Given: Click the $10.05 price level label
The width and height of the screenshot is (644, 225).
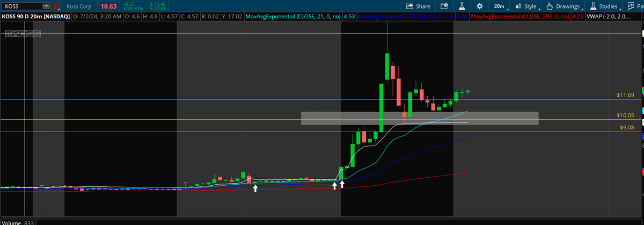Looking at the screenshot, I should pyautogui.click(x=625, y=115).
